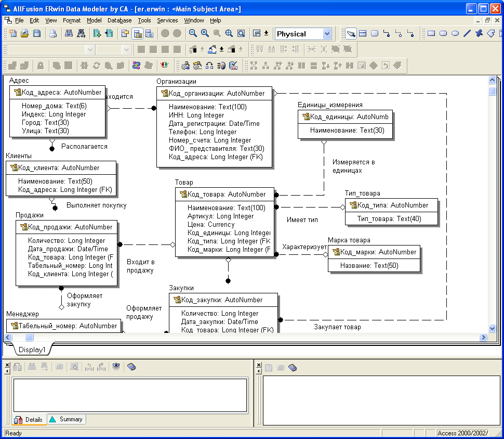Open the Window menu
This screenshot has width=504, height=439.
[194, 20]
